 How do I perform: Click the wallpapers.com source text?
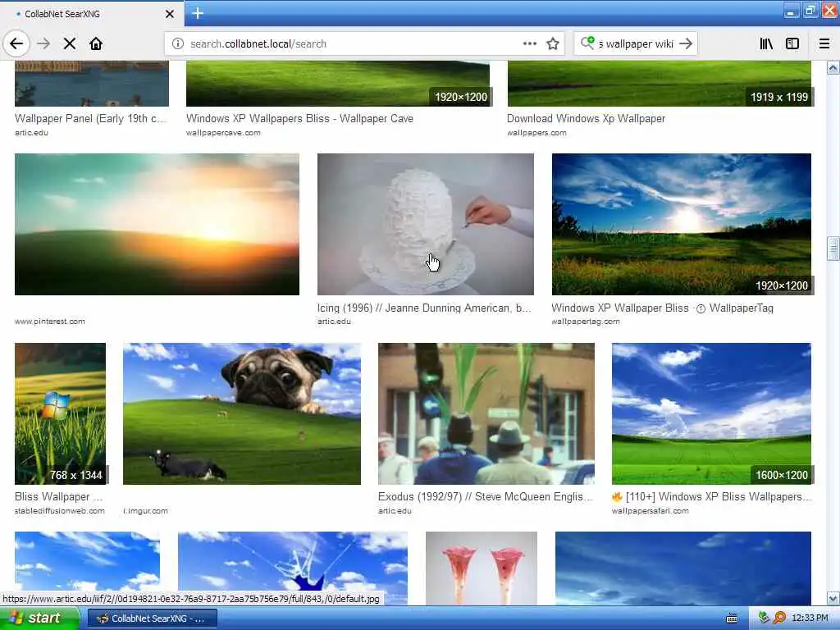(x=536, y=133)
